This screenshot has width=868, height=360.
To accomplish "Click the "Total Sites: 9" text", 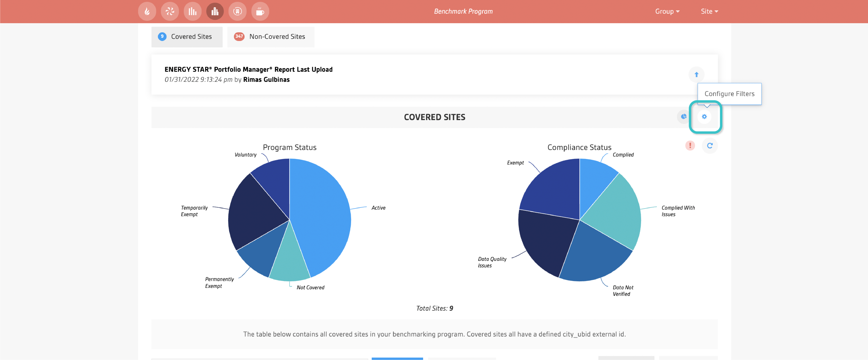I will click(434, 308).
